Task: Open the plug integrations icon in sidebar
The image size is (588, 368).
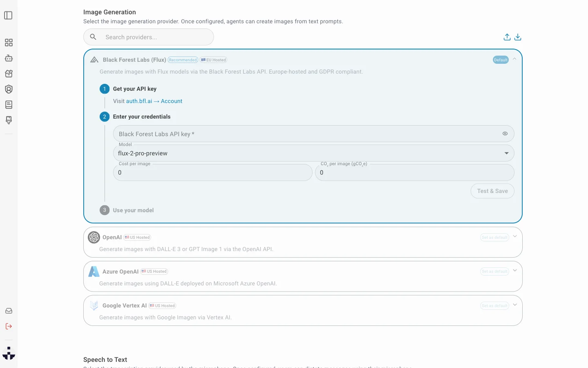Action: (9, 120)
